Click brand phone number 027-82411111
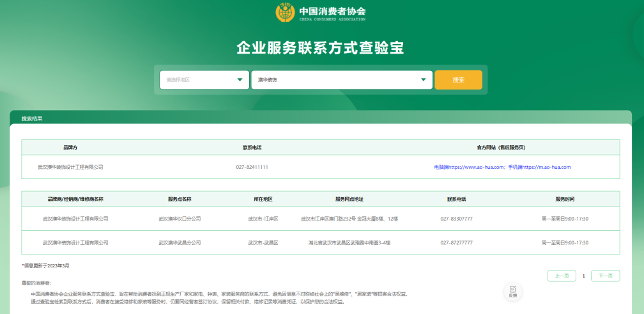The height and width of the screenshot is (314, 644). pos(252,167)
